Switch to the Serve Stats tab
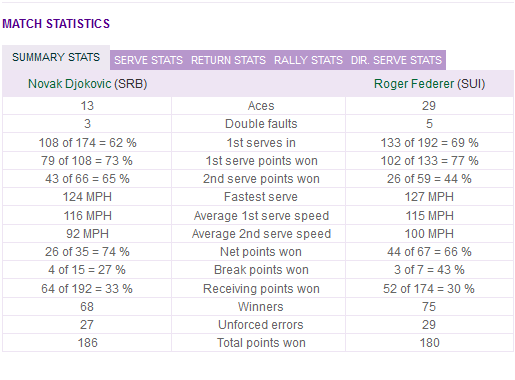515x380 pixels. pos(148,60)
